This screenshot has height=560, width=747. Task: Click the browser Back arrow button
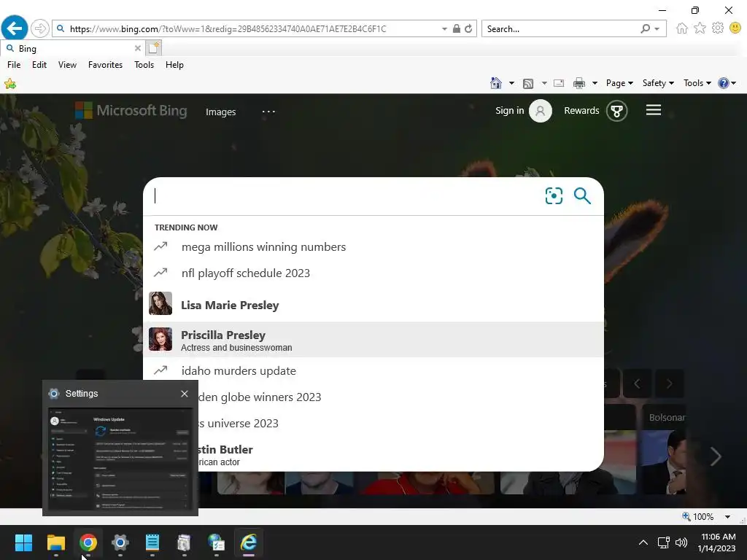[15, 28]
